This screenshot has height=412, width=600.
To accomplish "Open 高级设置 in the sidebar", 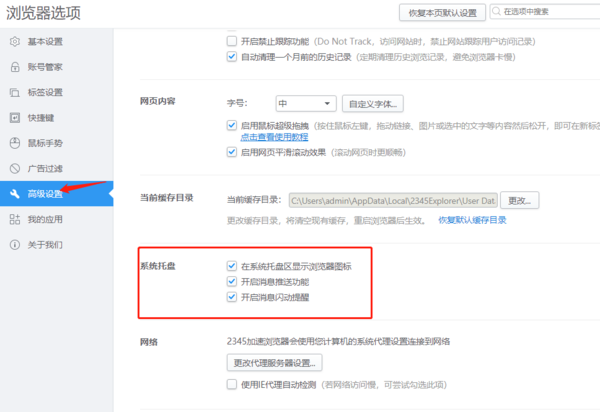I will [x=46, y=193].
